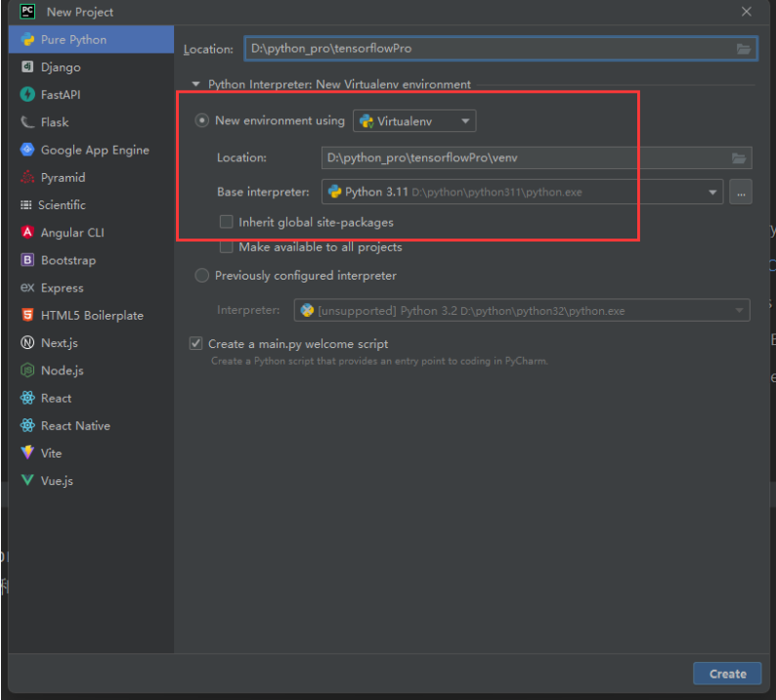Click the Scientific label in list
Screen dimensions: 776x700
pos(62,205)
